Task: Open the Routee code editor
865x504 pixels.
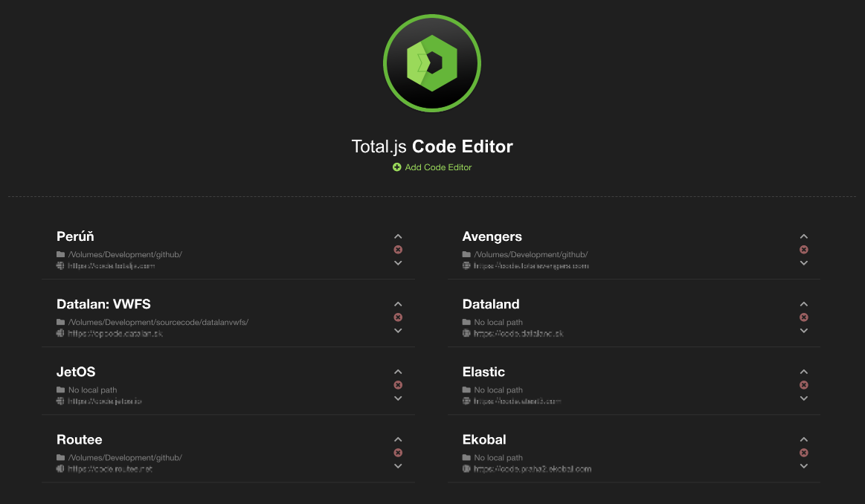Action: 80,440
